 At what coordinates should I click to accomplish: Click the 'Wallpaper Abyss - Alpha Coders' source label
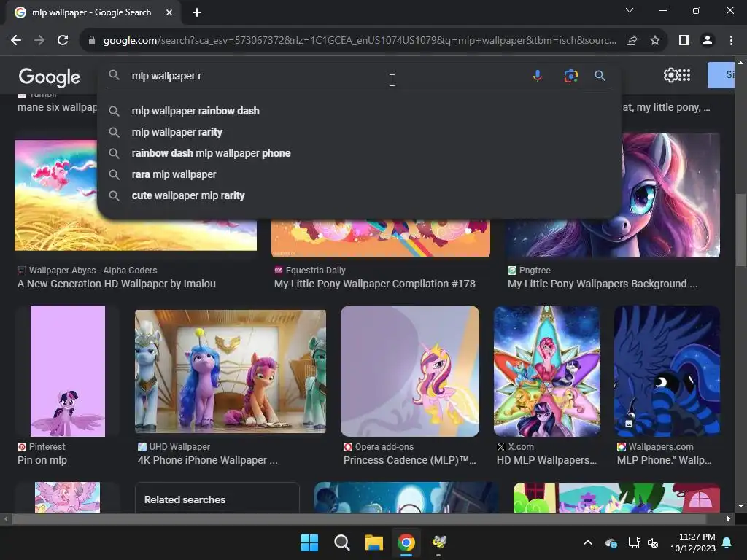pos(93,271)
